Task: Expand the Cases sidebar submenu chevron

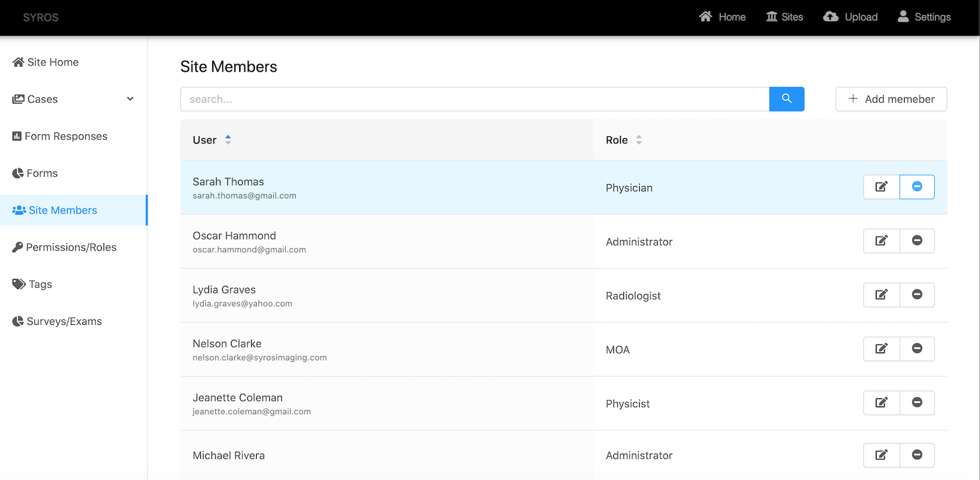Action: [130, 99]
